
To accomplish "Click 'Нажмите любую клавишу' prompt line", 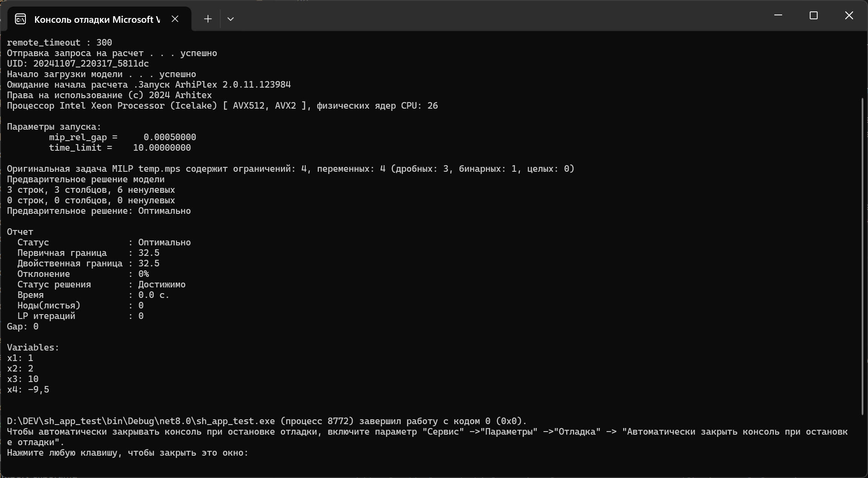I will 128,453.
